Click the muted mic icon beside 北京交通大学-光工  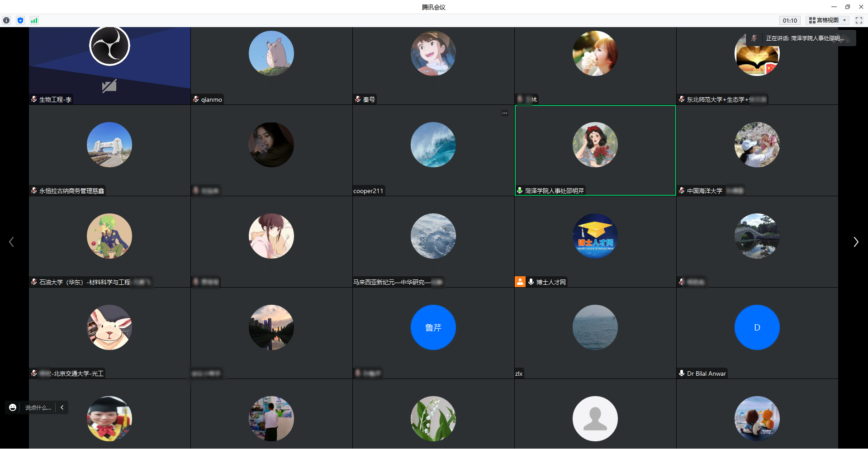tap(34, 373)
